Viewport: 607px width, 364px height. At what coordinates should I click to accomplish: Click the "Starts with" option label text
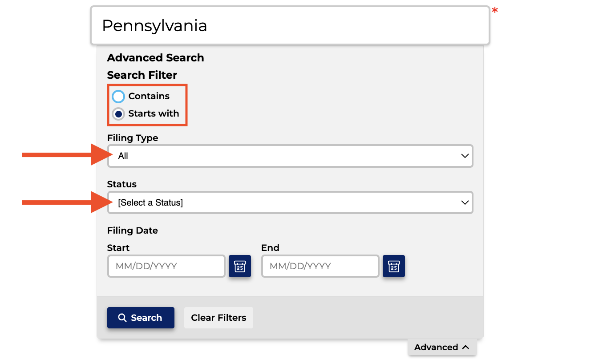pyautogui.click(x=154, y=113)
